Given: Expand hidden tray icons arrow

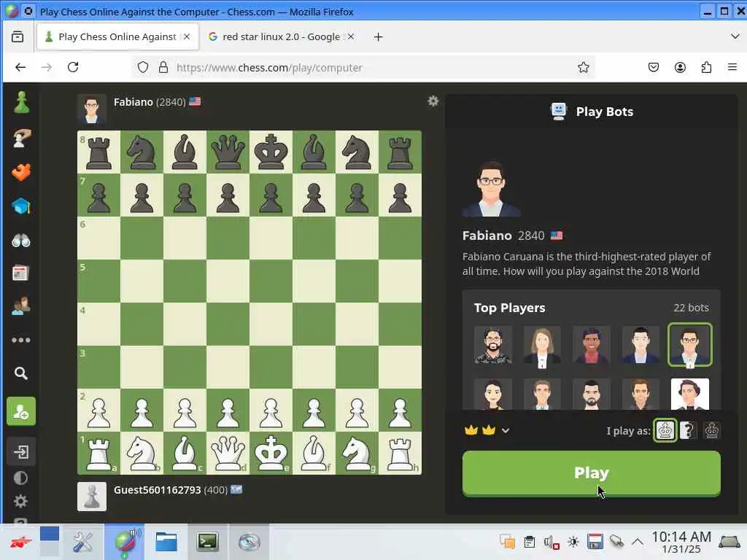Looking at the screenshot, I should 637,542.
